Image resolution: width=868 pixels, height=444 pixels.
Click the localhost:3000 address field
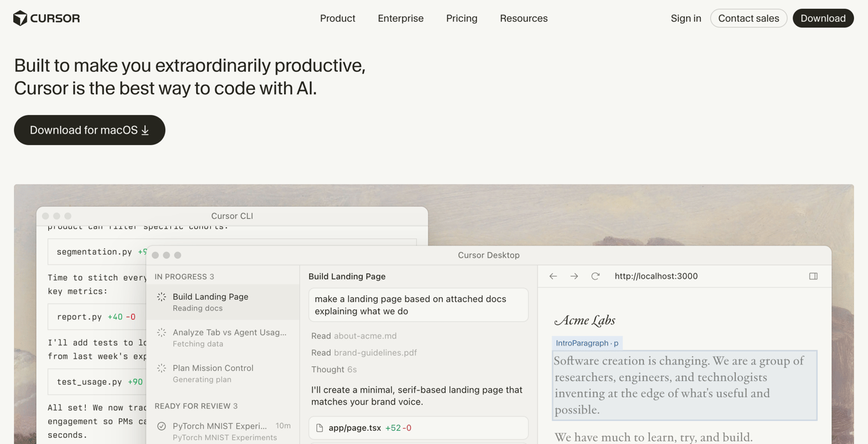656,276
